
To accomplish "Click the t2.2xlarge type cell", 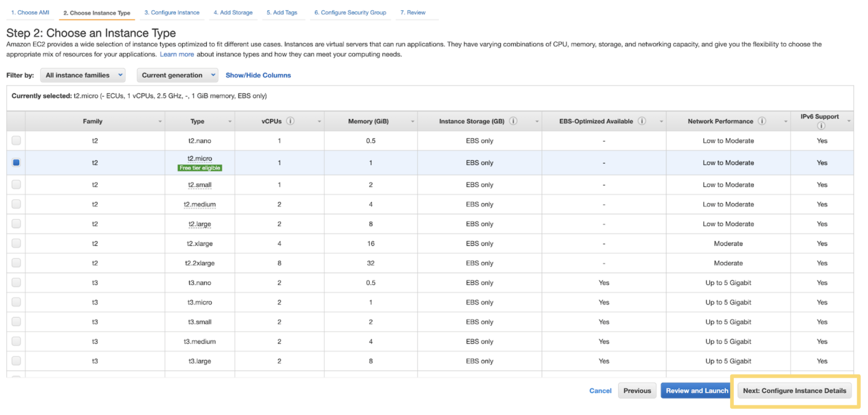I will [x=200, y=263].
